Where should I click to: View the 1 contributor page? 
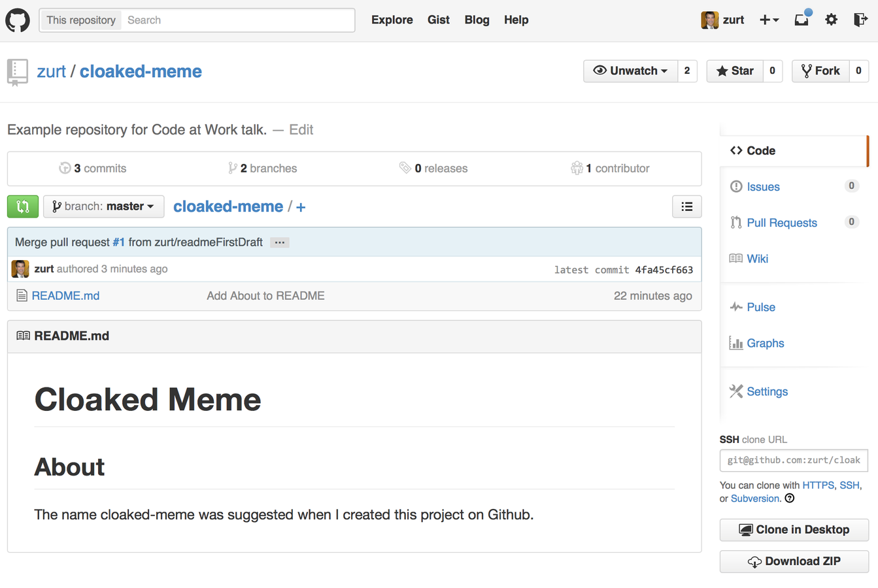610,169
